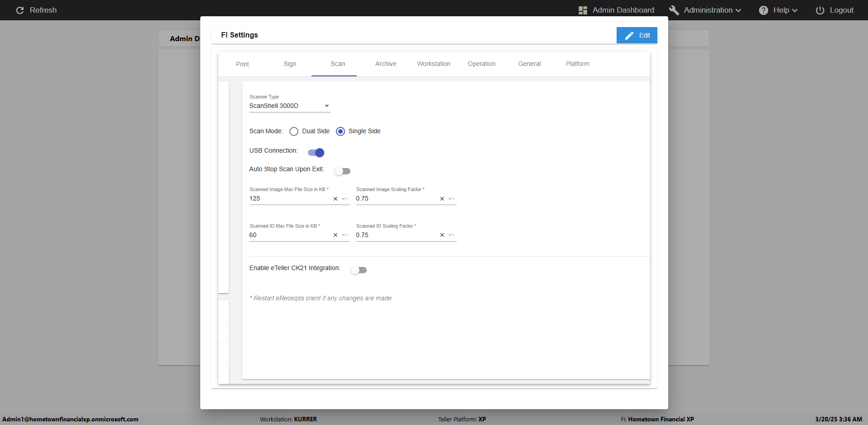Viewport: 868px width, 425px height.
Task: Click the Restart eReceipts client note
Action: click(x=321, y=298)
